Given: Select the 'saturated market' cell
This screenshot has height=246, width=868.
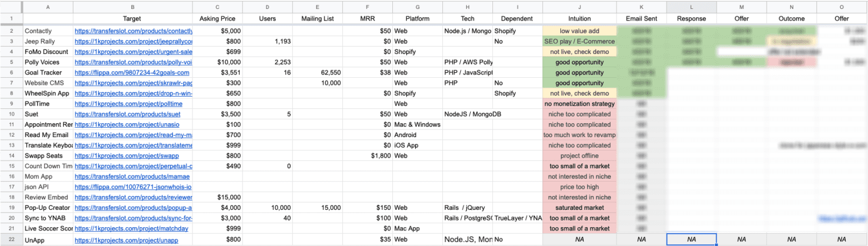Looking at the screenshot, I should click(x=579, y=208).
